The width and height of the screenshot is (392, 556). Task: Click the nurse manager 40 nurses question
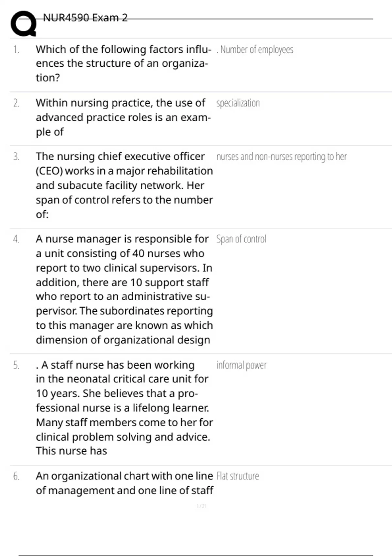[x=124, y=289]
